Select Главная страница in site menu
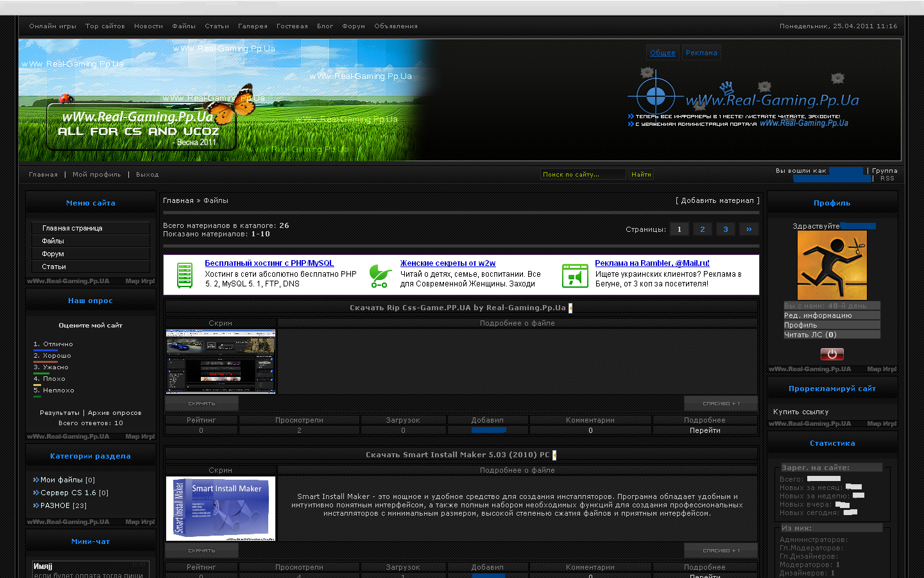Image resolution: width=924 pixels, height=578 pixels. pyautogui.click(x=90, y=228)
